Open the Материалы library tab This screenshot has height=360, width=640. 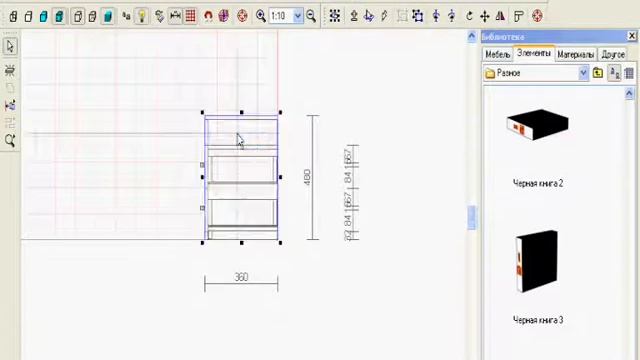pyautogui.click(x=576, y=54)
